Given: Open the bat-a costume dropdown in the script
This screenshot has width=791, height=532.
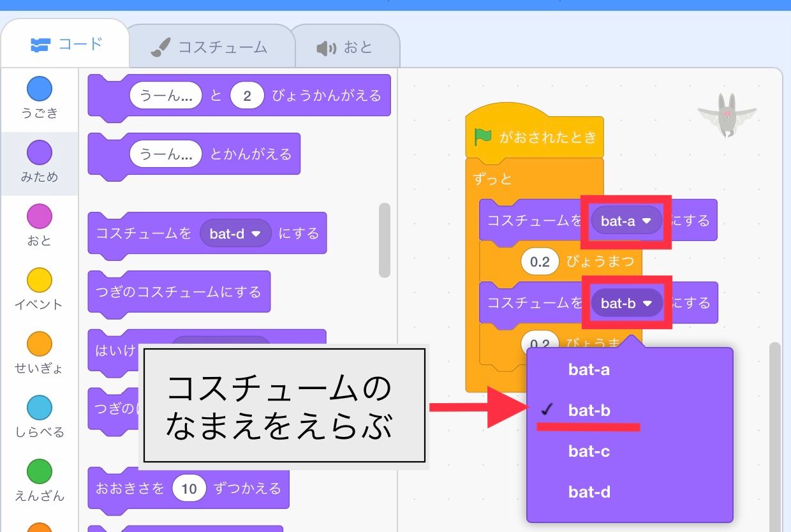Looking at the screenshot, I should (x=625, y=220).
